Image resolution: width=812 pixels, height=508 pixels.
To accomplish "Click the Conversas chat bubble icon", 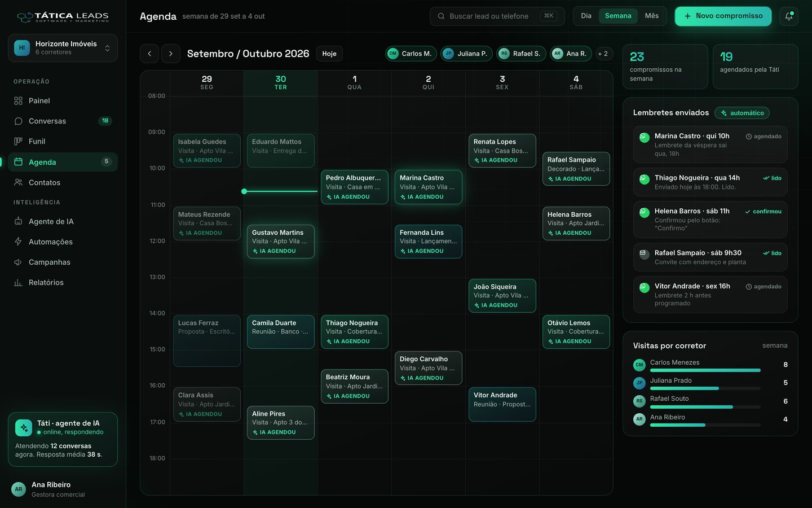I will [18, 121].
